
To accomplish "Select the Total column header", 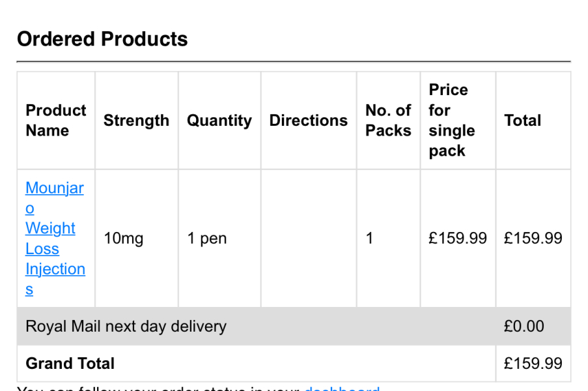I will pos(522,121).
